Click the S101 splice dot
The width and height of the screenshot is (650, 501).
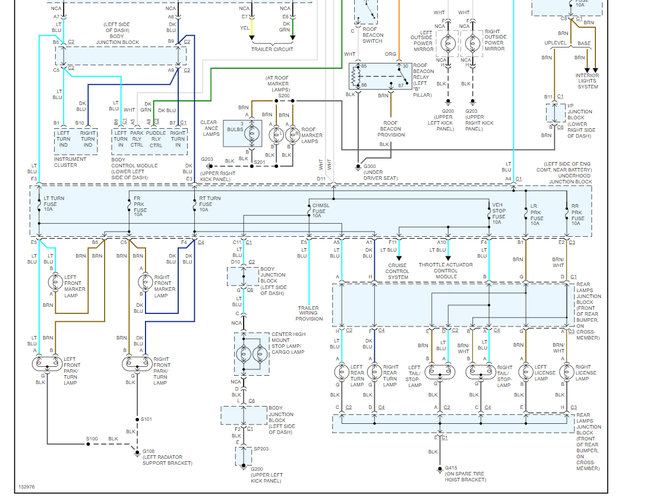tap(137, 420)
